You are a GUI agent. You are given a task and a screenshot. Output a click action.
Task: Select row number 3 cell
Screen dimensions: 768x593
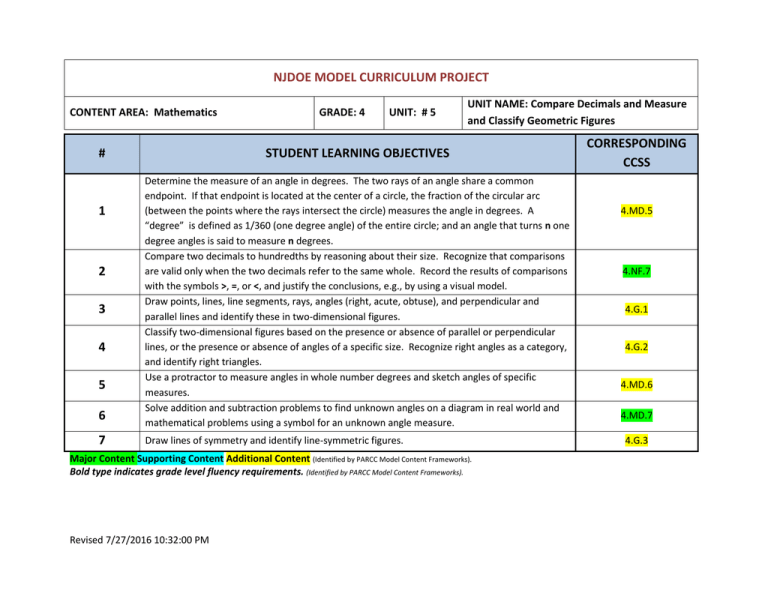click(102, 309)
